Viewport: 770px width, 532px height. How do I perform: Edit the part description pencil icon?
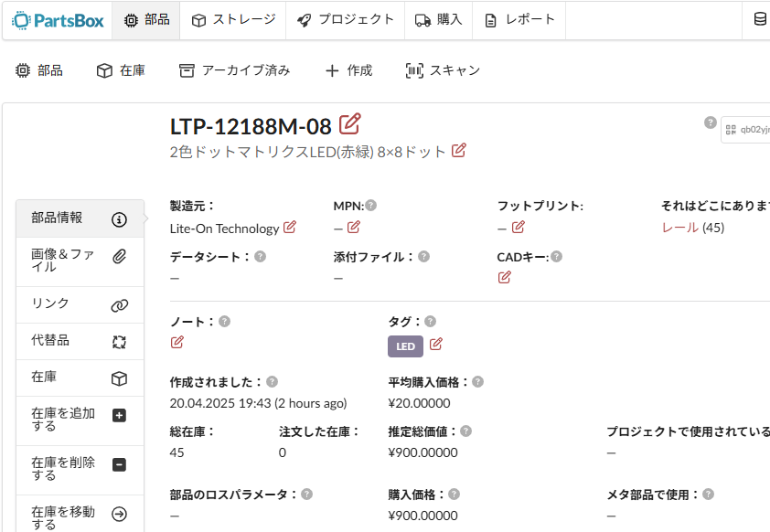coord(459,150)
